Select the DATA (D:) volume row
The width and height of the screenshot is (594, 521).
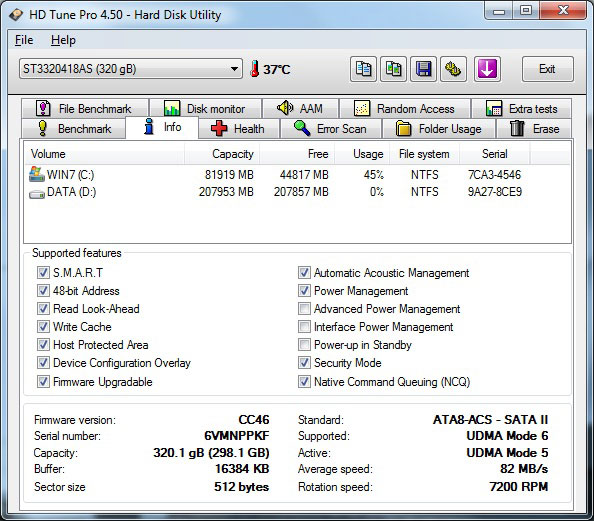click(297, 192)
